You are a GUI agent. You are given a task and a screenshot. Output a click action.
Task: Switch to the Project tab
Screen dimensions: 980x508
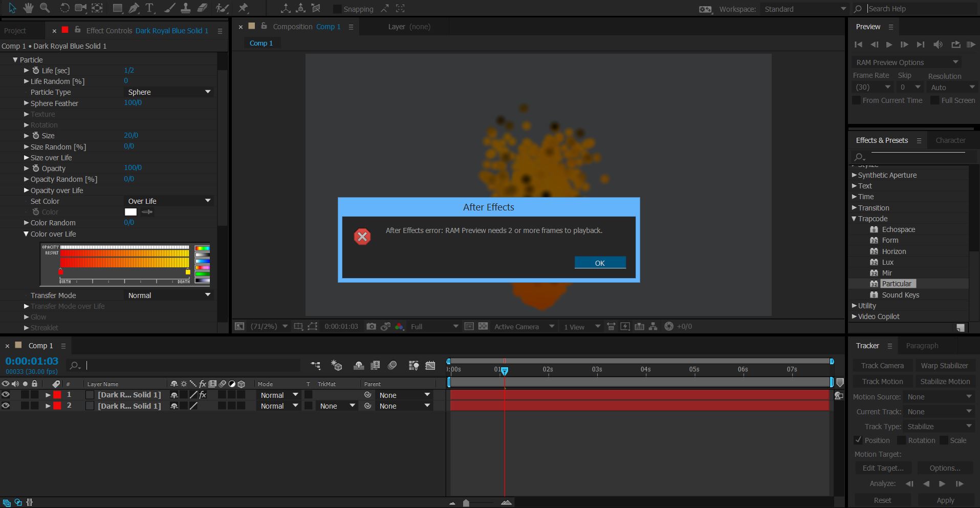tap(15, 31)
